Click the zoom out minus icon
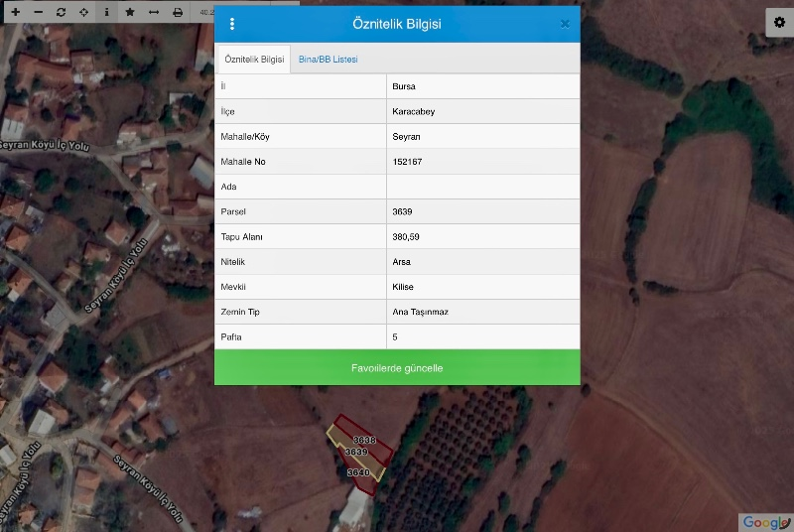The image size is (794, 532). [38, 12]
